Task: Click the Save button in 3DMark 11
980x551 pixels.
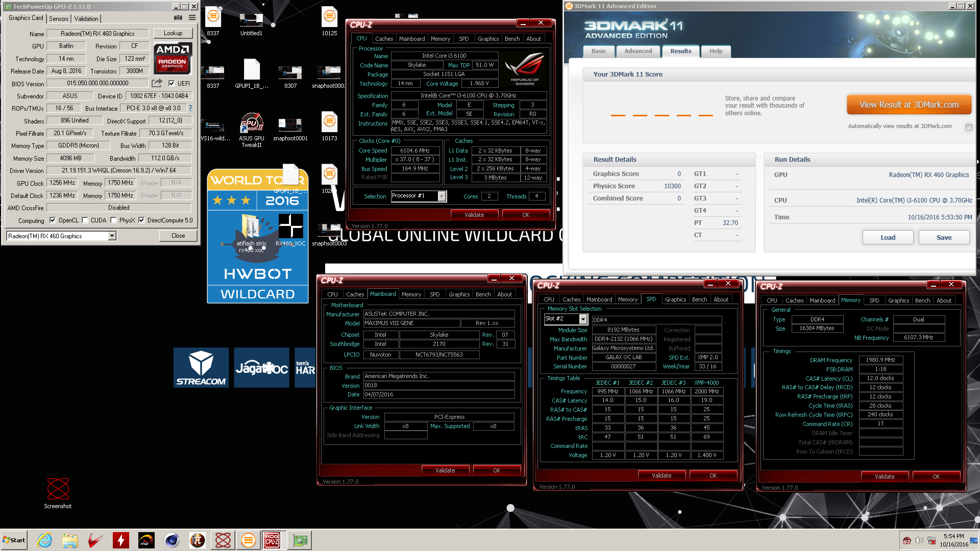Action: (x=944, y=237)
